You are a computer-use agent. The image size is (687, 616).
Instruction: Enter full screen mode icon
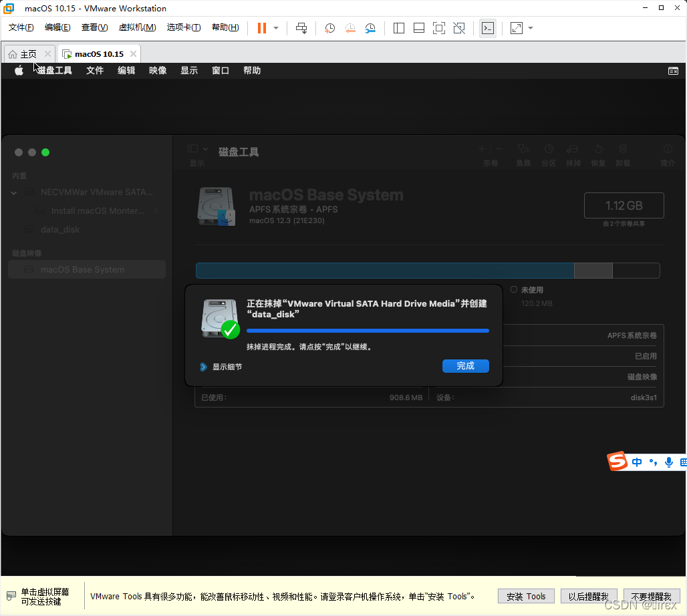pos(439,28)
